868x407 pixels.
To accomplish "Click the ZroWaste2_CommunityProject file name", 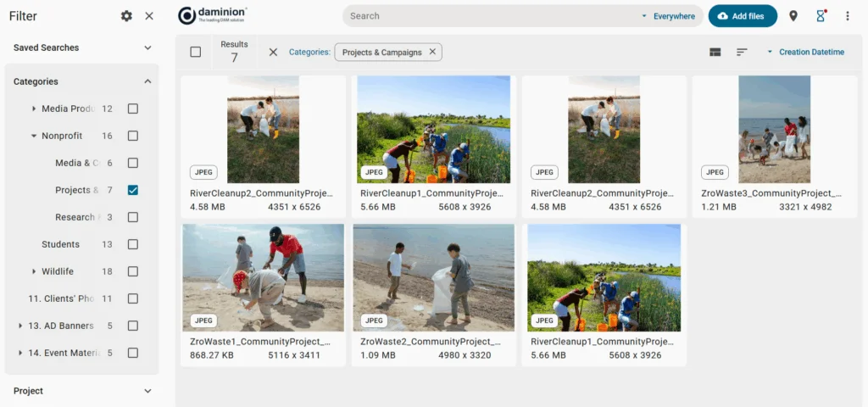I will coord(431,343).
